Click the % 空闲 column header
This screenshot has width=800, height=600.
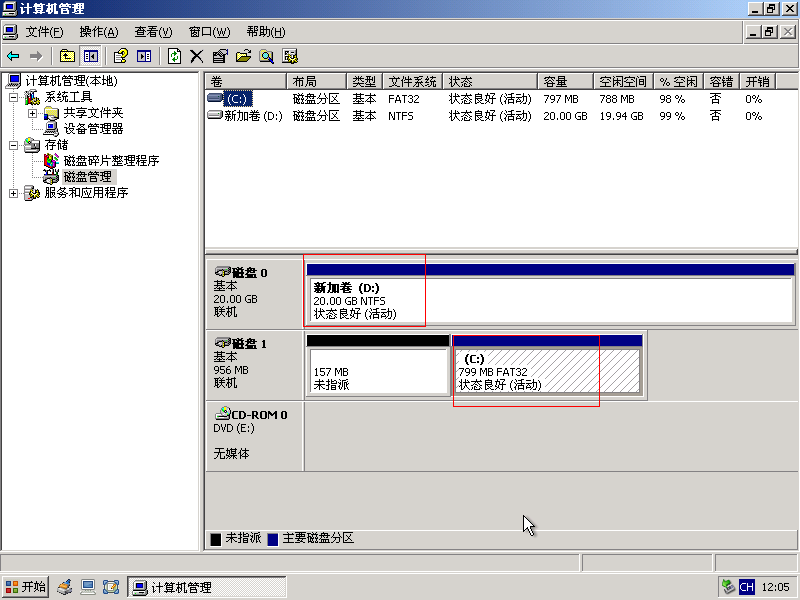678,81
